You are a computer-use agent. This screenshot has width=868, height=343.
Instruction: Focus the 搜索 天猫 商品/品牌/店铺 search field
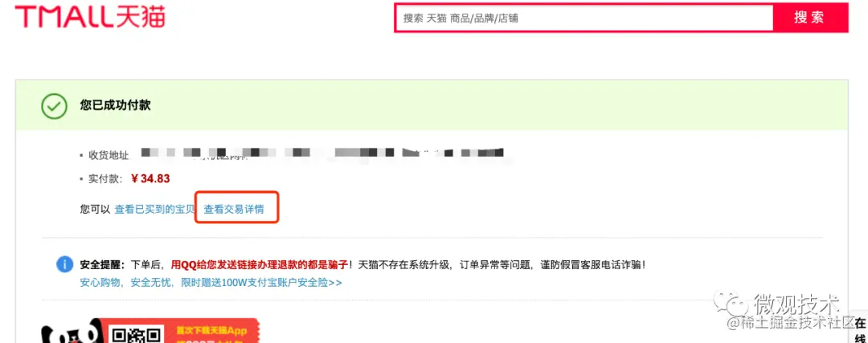[x=584, y=18]
